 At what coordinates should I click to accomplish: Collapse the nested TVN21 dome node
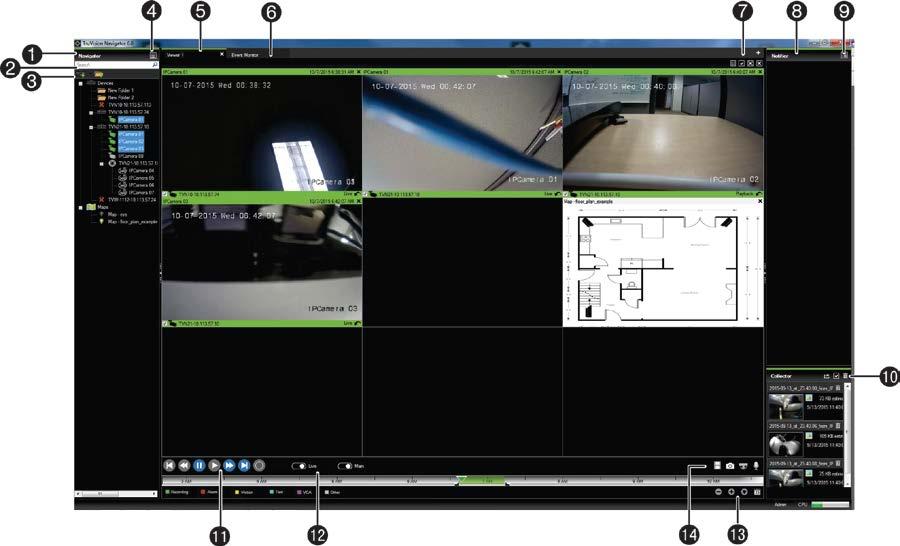[x=102, y=164]
